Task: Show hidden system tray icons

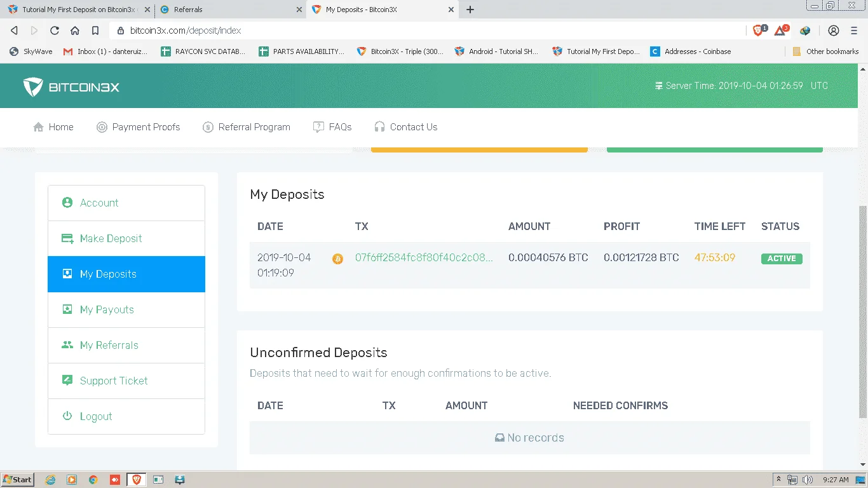Action: (x=778, y=480)
